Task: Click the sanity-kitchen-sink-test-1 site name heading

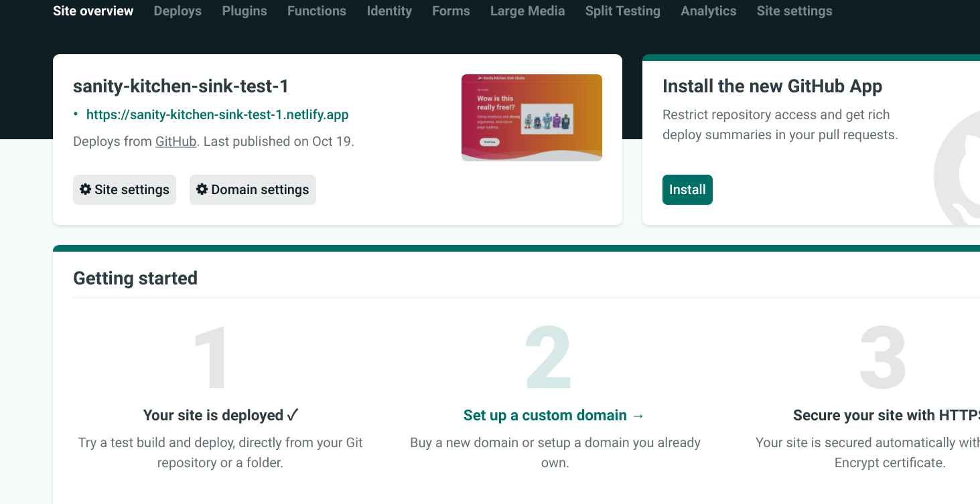Action: tap(181, 86)
